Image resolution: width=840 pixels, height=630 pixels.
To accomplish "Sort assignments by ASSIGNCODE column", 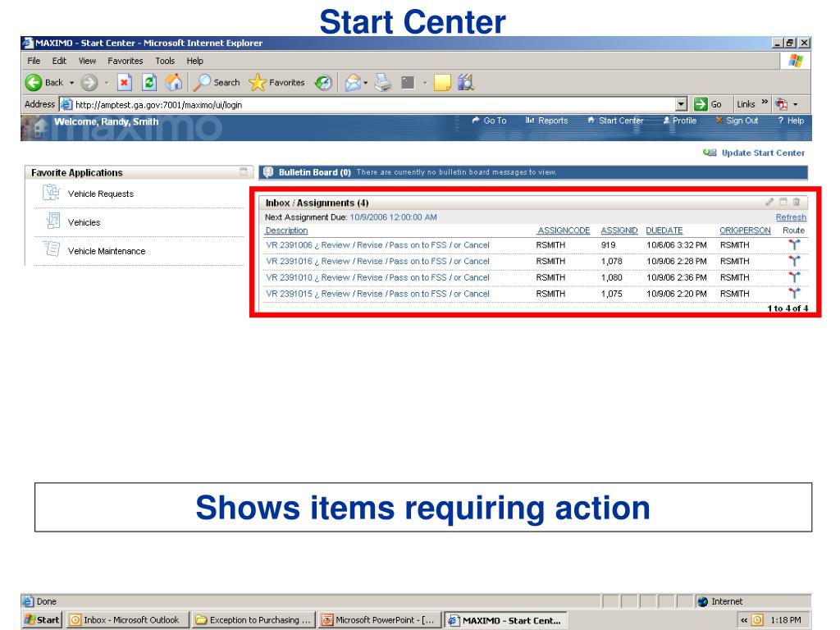I will point(564,231).
